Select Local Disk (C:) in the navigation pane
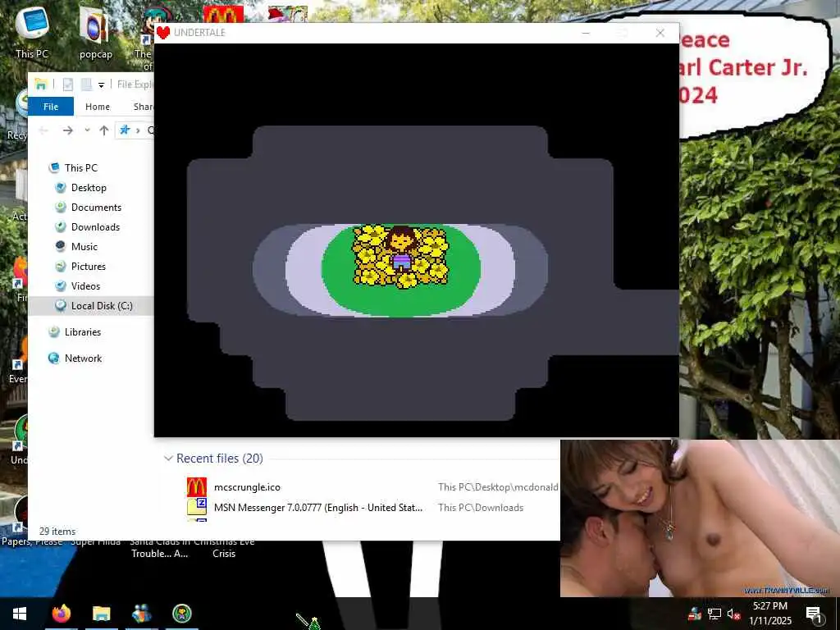This screenshot has width=840, height=630. (x=90, y=306)
